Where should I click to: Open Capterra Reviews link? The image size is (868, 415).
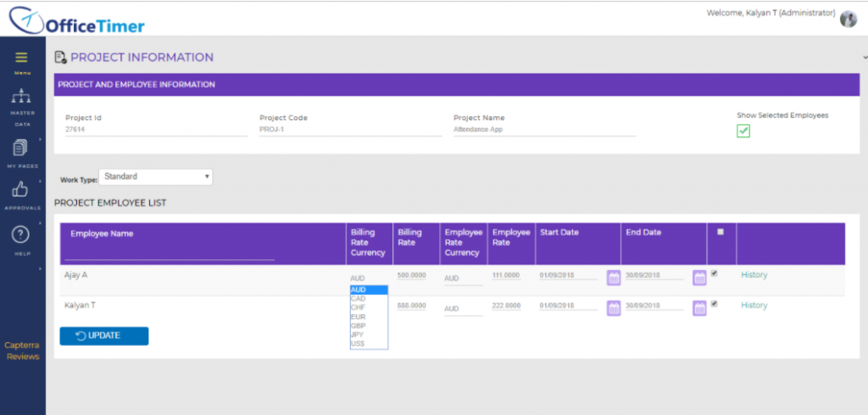23,351
